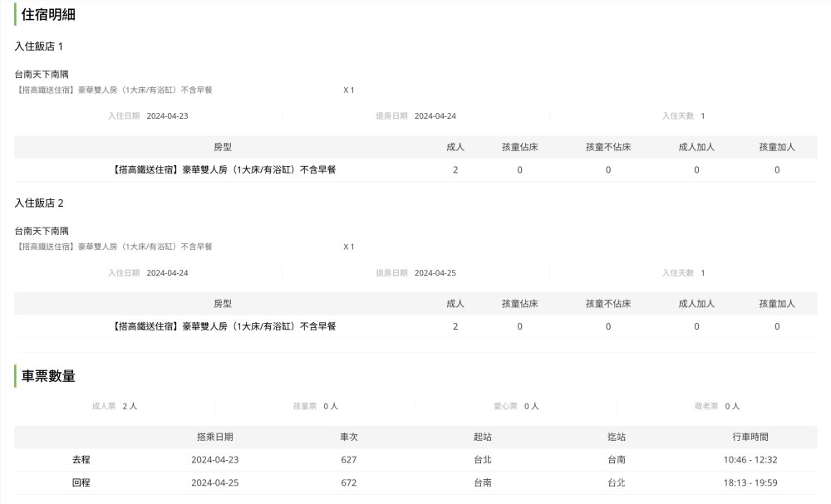Screen dimensions: 831x504
Task: Click 孩童票 0 人 ticket count
Action: [x=315, y=406]
